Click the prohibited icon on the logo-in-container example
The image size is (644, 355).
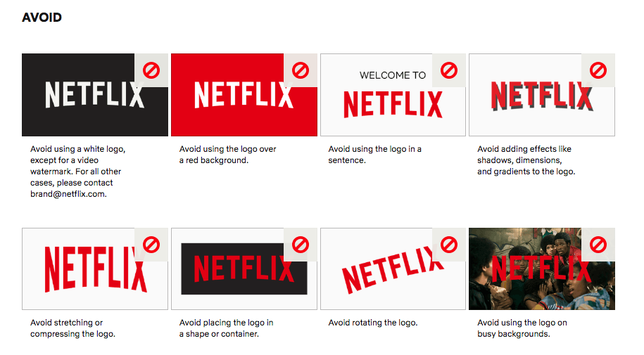click(301, 245)
